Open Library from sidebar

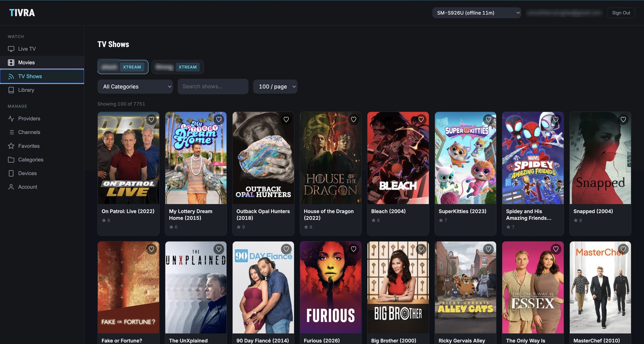pos(42,90)
